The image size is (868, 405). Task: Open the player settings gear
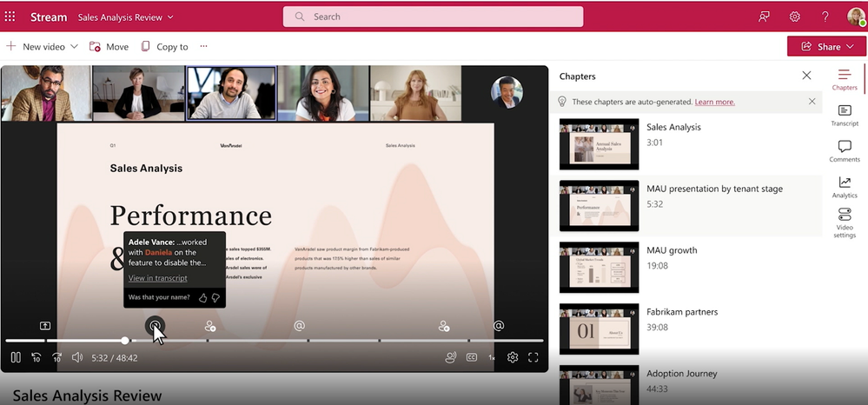click(513, 357)
